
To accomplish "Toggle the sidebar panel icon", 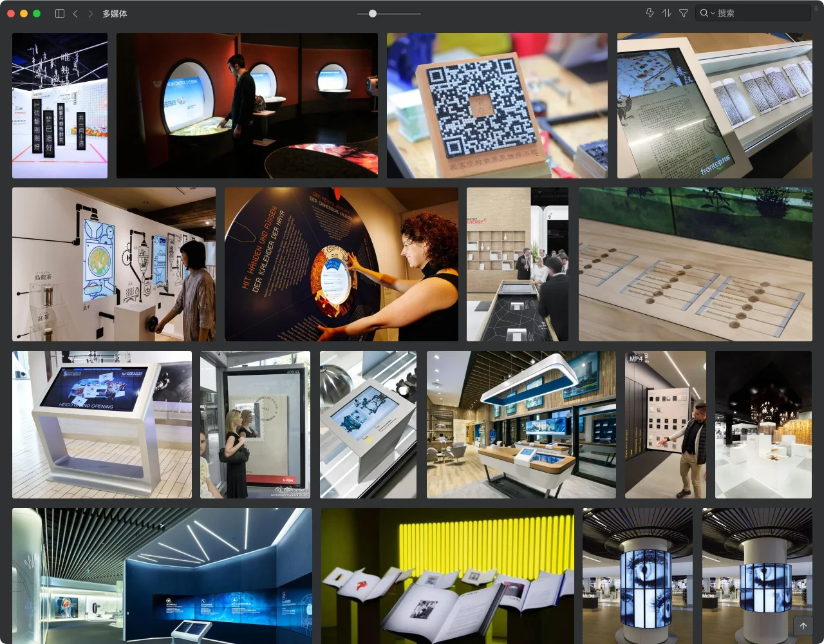I will click(60, 14).
